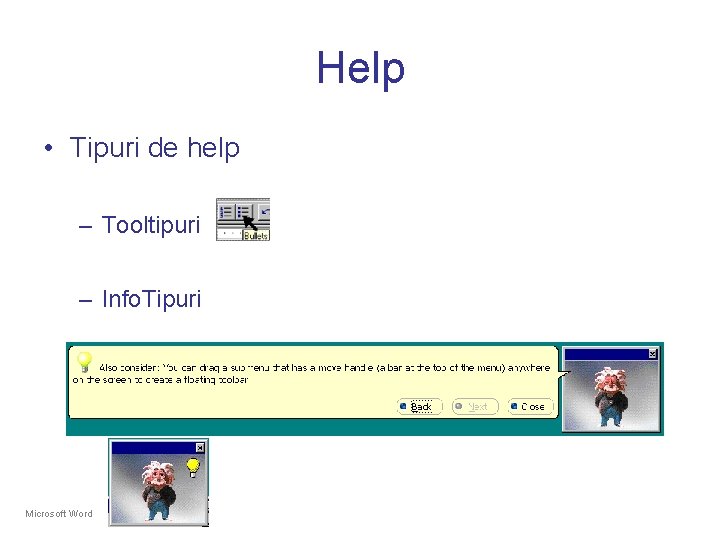Screen dimensions: 720x540
Task: Click the Einstein assistant beside the tip balloon
Action: point(609,396)
